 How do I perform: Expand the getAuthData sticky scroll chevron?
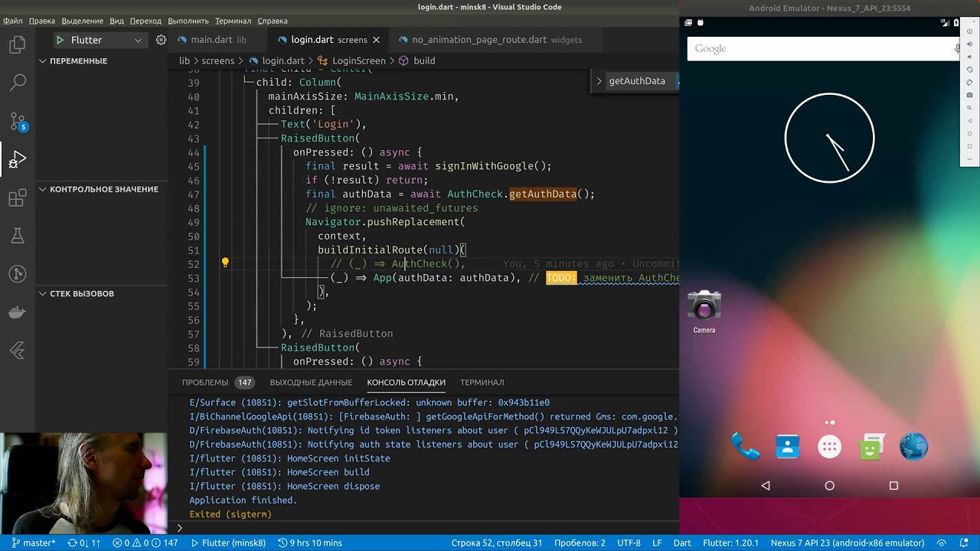click(x=599, y=80)
